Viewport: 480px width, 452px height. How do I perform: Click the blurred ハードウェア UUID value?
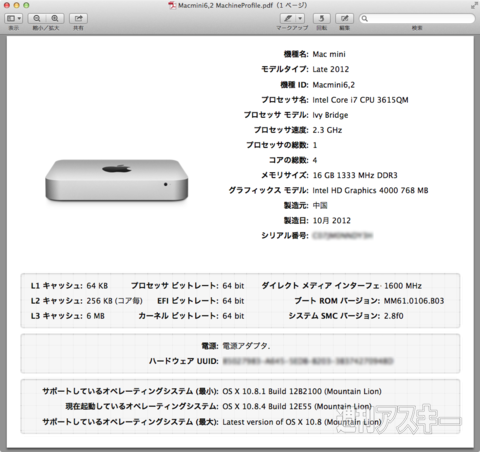click(x=308, y=361)
